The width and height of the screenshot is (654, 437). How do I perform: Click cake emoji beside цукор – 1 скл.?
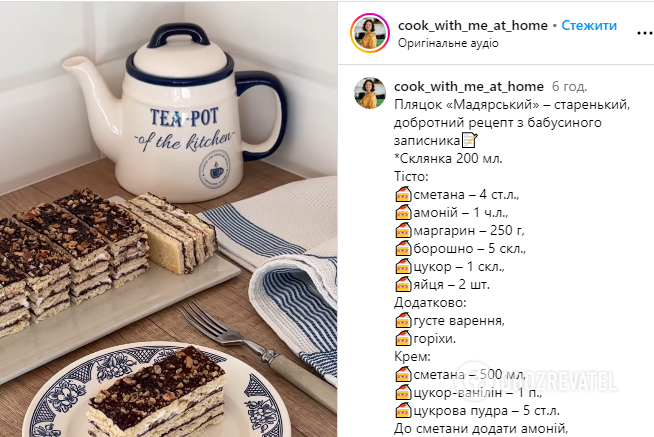tap(403, 266)
